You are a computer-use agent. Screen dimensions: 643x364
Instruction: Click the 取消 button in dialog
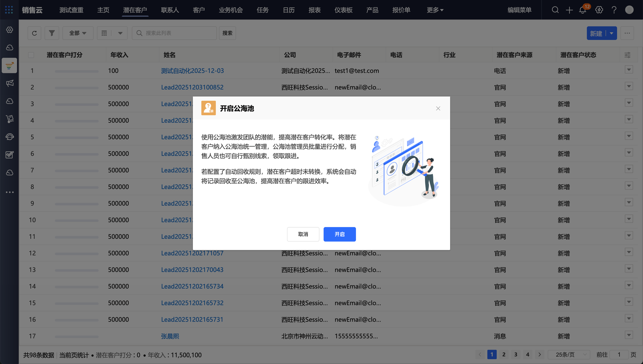[x=303, y=234]
